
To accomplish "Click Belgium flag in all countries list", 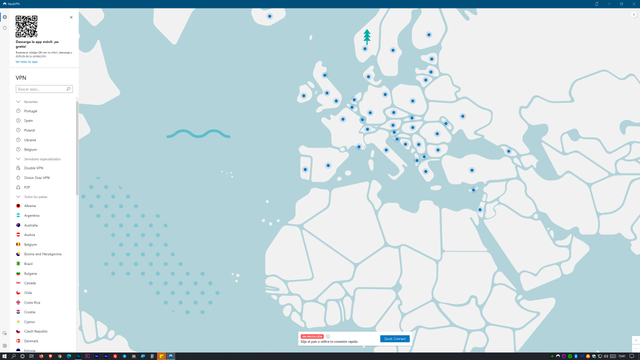I will (18, 244).
